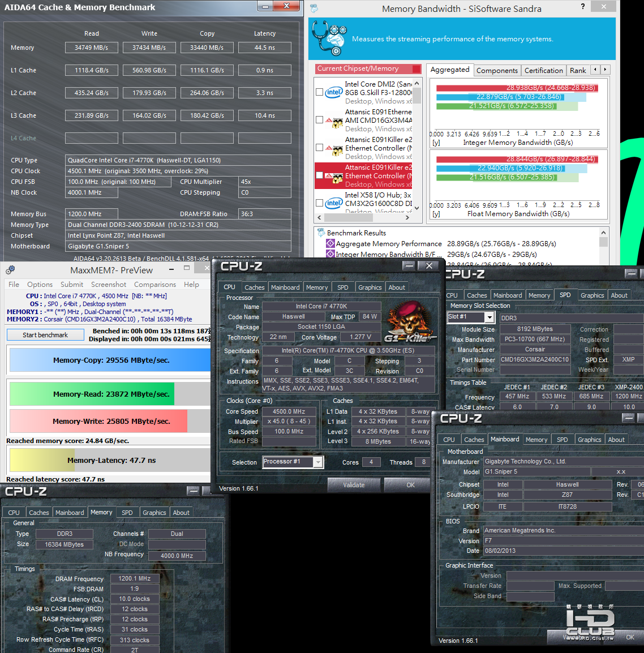Click the Validate button in CPU-Z
The image size is (644, 653).
(354, 485)
